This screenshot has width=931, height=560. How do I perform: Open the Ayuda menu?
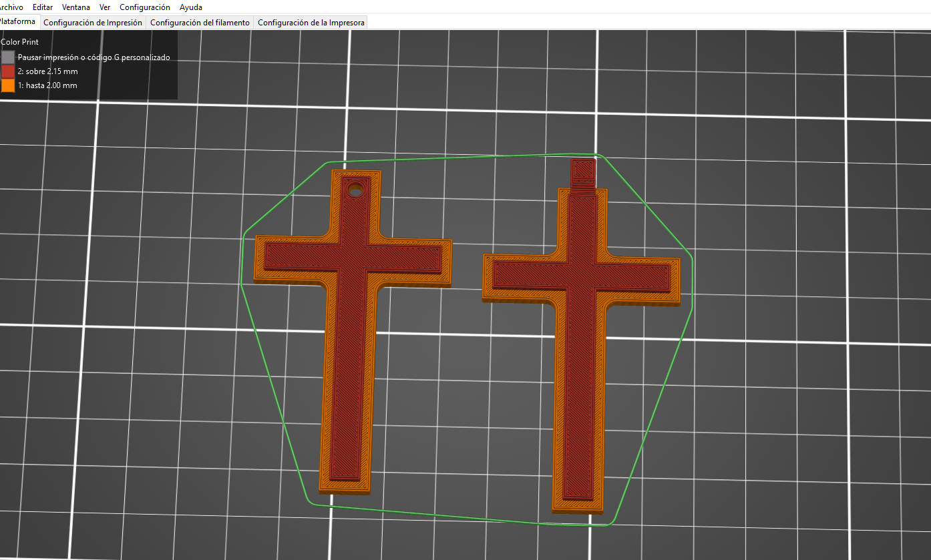point(191,7)
